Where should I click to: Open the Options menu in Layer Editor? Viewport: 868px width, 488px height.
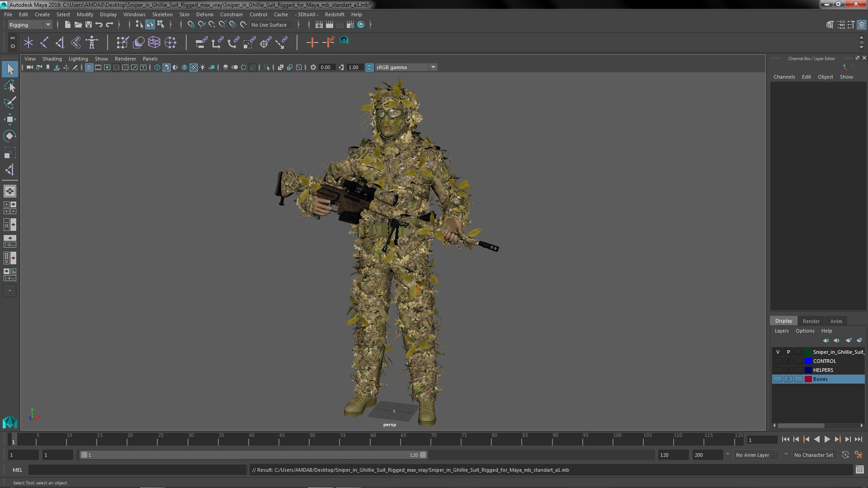click(x=805, y=331)
